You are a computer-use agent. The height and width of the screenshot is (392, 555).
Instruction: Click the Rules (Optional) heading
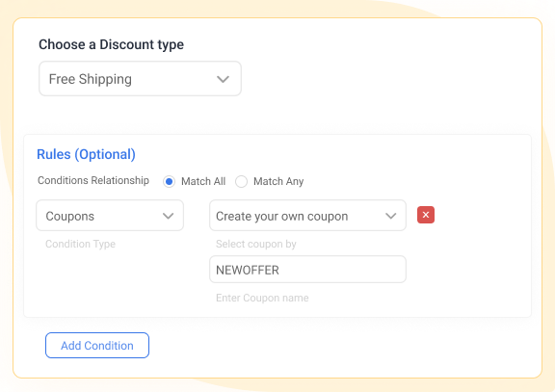click(x=86, y=154)
